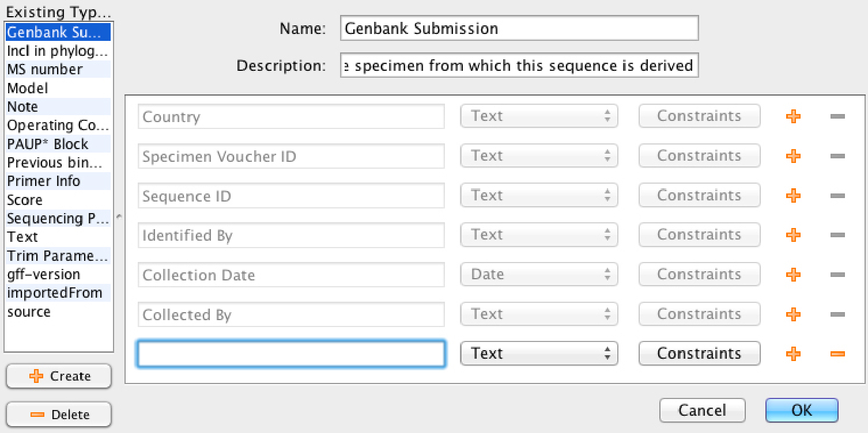Open type dropdown for Country field
Viewport: 868px width, 433px height.
click(539, 116)
